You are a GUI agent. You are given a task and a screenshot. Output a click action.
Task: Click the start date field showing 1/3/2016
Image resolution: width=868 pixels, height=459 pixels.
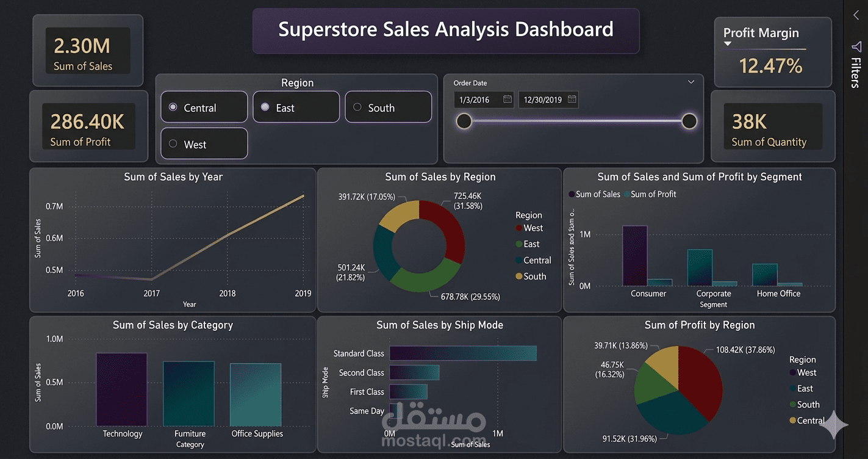click(x=484, y=99)
